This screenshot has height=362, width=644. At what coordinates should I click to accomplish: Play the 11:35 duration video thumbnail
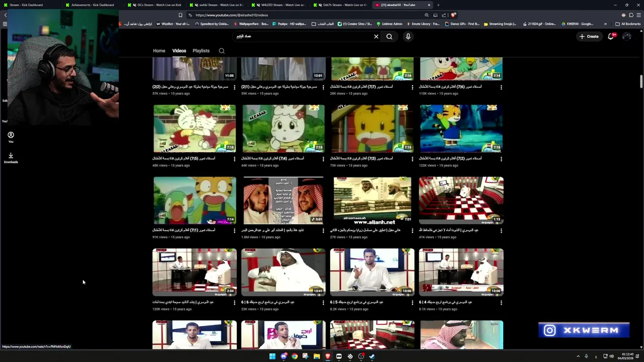pos(194,69)
